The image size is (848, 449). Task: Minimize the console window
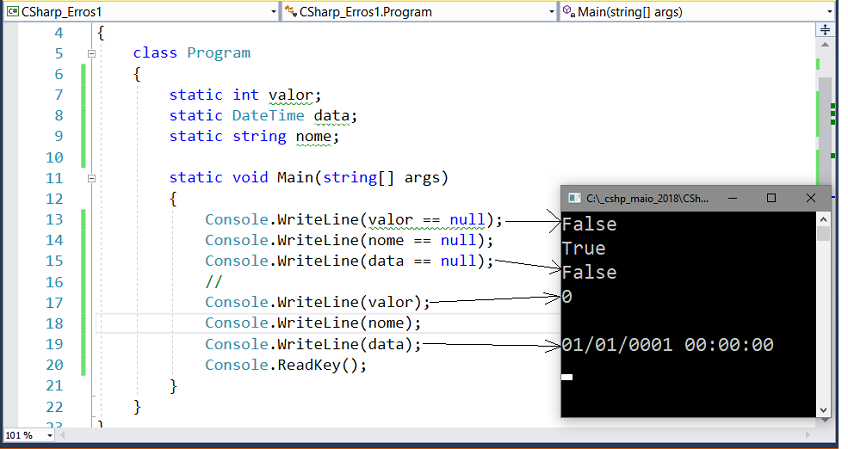point(732,199)
